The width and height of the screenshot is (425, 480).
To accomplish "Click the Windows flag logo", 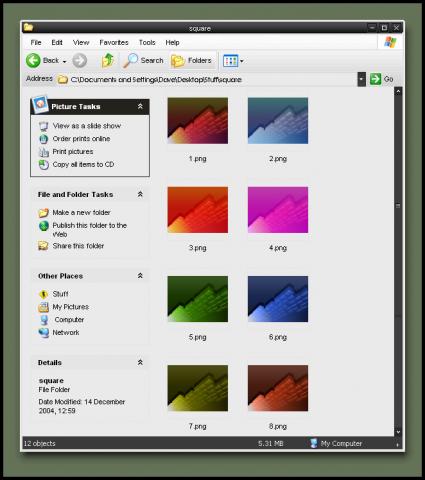I will coord(390,42).
